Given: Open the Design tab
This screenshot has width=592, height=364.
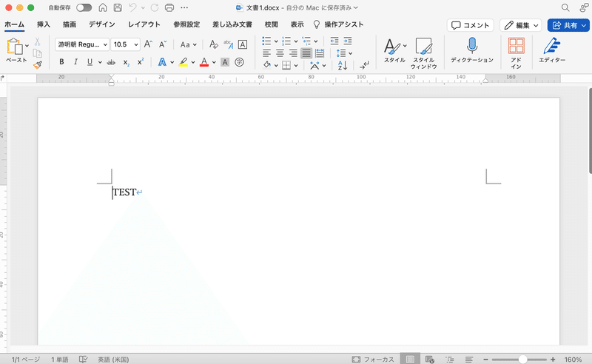Looking at the screenshot, I should coord(102,24).
